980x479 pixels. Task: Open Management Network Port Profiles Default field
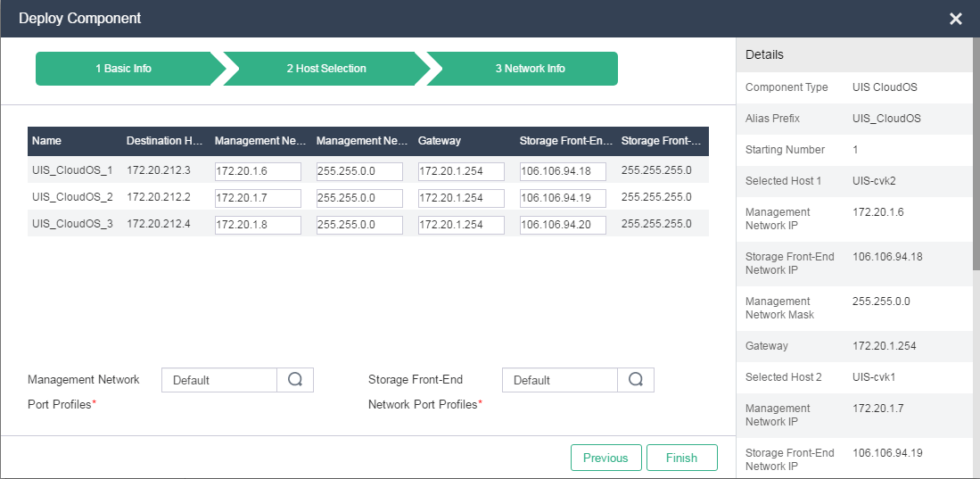pos(219,380)
